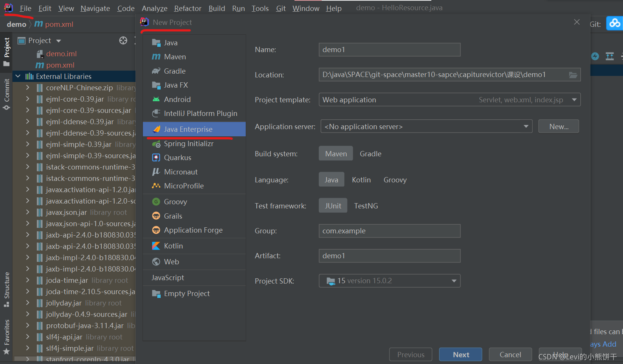The image size is (623, 364).
Task: Set build system to Gradle
Action: [x=370, y=154]
